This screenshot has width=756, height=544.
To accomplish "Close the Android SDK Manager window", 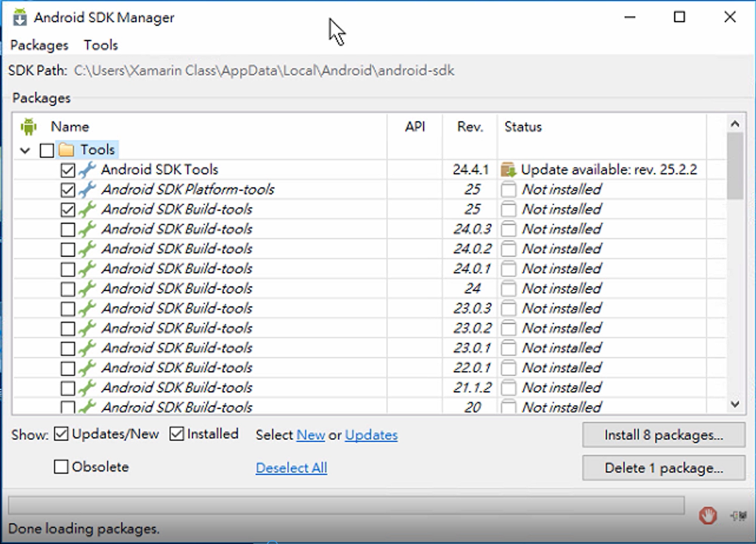I will (x=730, y=17).
